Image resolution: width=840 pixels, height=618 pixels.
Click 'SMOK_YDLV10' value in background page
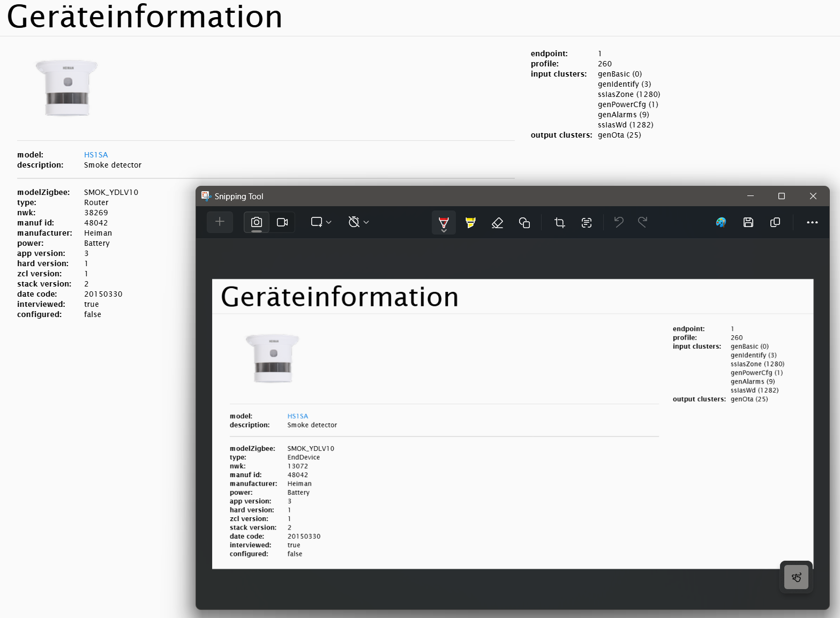(x=111, y=192)
